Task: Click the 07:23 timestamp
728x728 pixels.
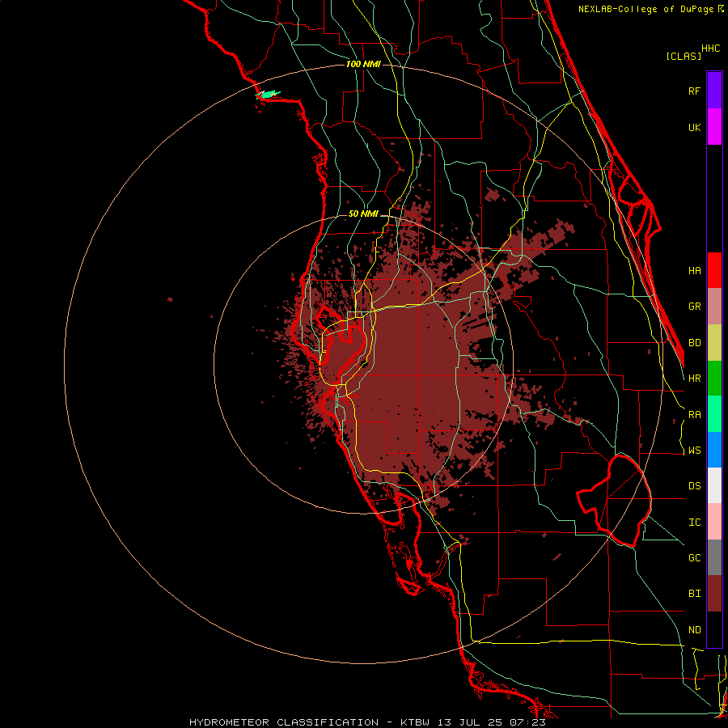Action: click(x=529, y=722)
